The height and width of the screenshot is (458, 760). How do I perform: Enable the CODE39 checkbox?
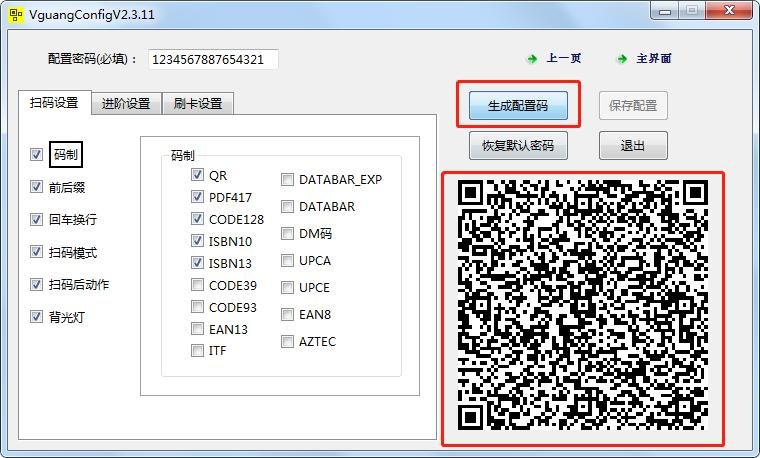click(x=197, y=284)
